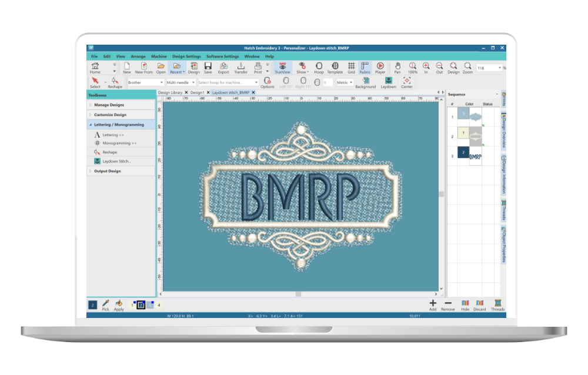
Task: Select the dark blue color 2 swatch in Sequence
Action: pos(464,153)
